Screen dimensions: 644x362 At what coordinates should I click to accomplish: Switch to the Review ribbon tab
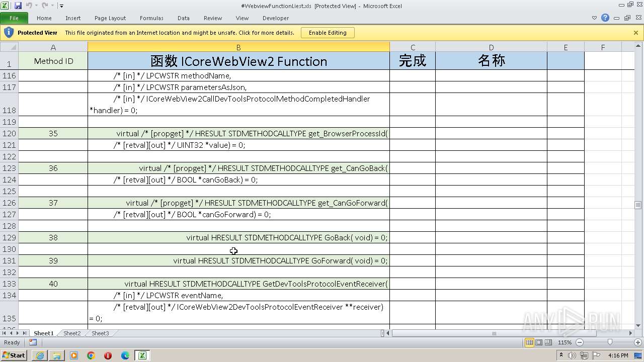[213, 18]
